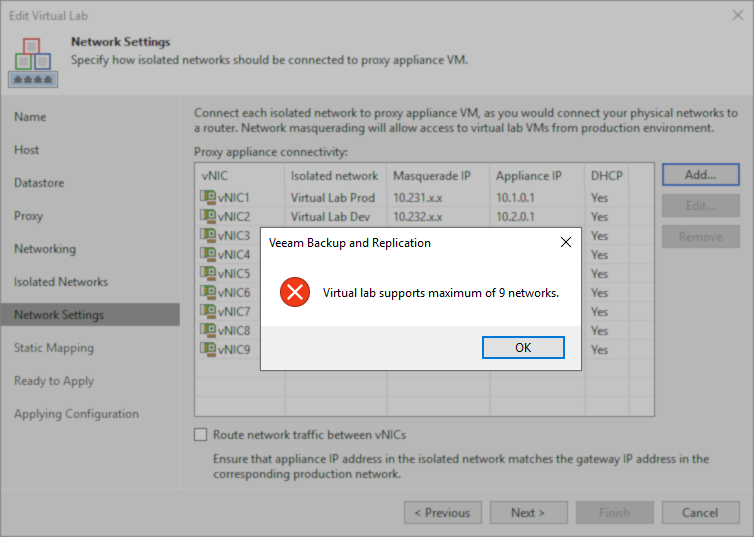This screenshot has width=754, height=537.
Task: Open the Host wizard step
Action: click(26, 150)
